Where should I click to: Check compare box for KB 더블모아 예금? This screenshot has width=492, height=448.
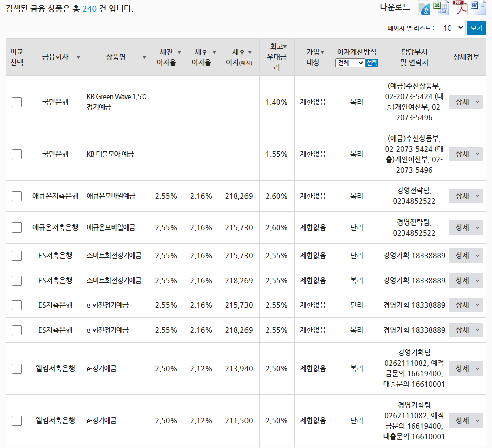17,154
